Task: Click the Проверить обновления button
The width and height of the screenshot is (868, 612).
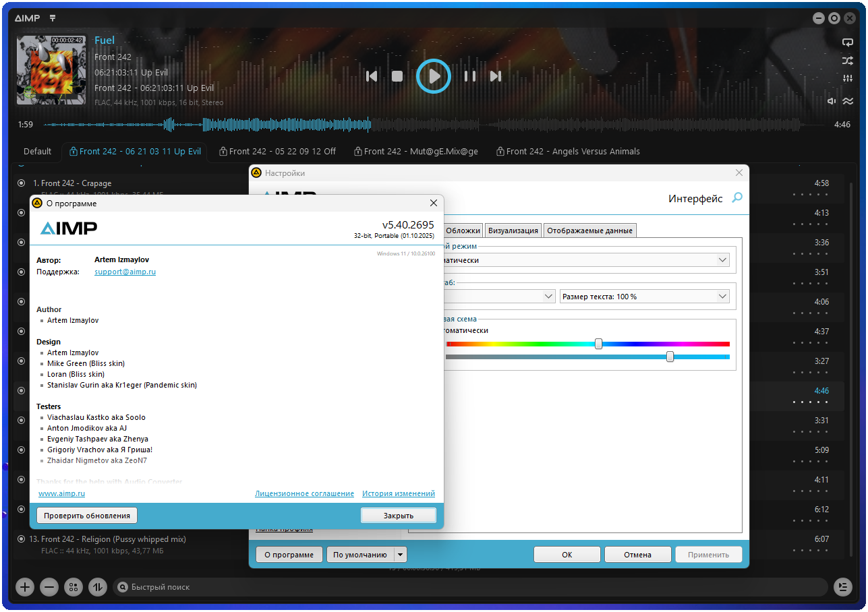Action: [87, 516]
